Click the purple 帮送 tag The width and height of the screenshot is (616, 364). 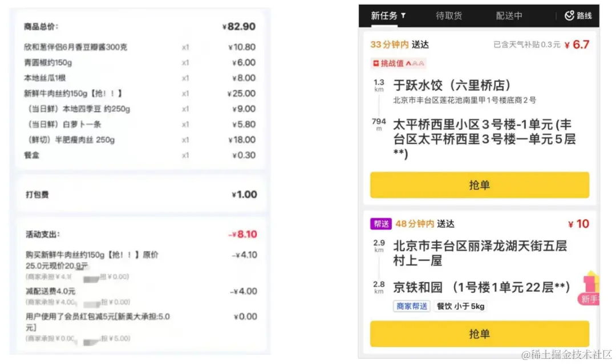coord(380,224)
